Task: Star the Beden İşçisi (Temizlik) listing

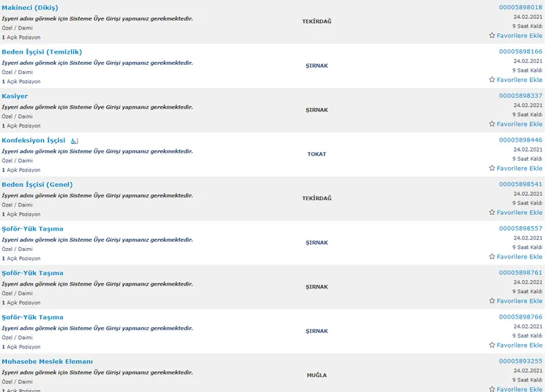Action: (x=492, y=80)
